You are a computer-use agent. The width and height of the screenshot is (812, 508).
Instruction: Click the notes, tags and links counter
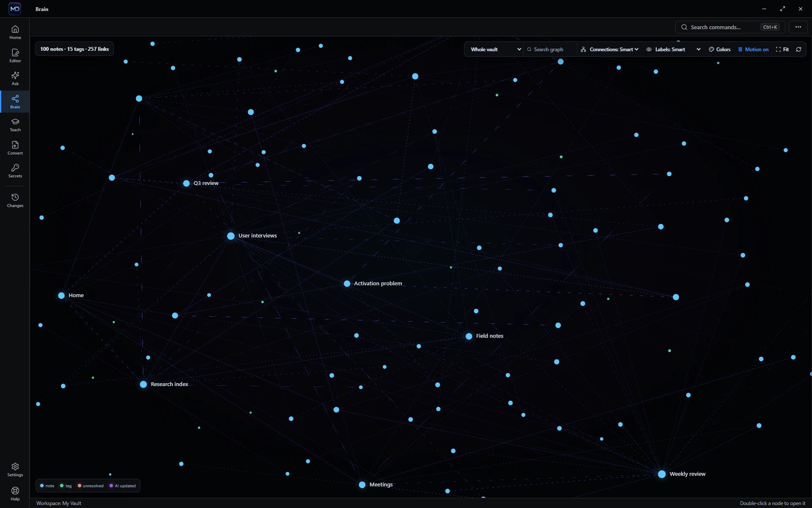[x=74, y=49]
